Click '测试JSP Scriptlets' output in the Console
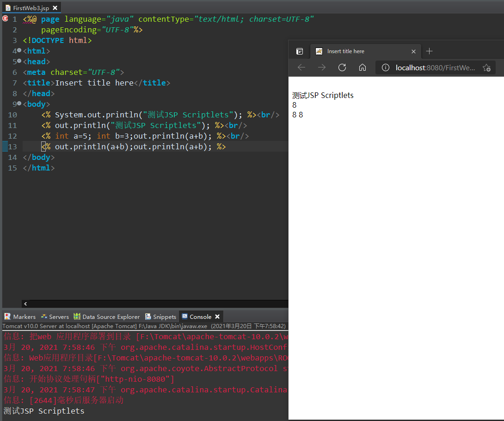 coord(44,411)
